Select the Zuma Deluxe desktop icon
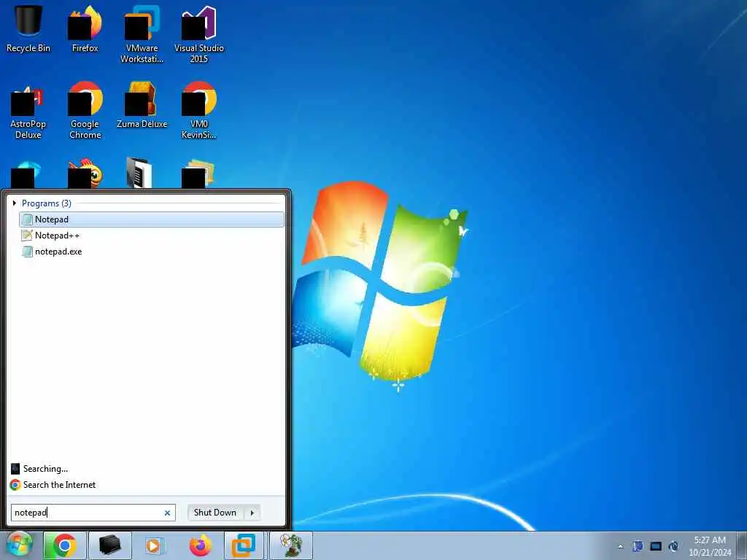 click(x=142, y=105)
